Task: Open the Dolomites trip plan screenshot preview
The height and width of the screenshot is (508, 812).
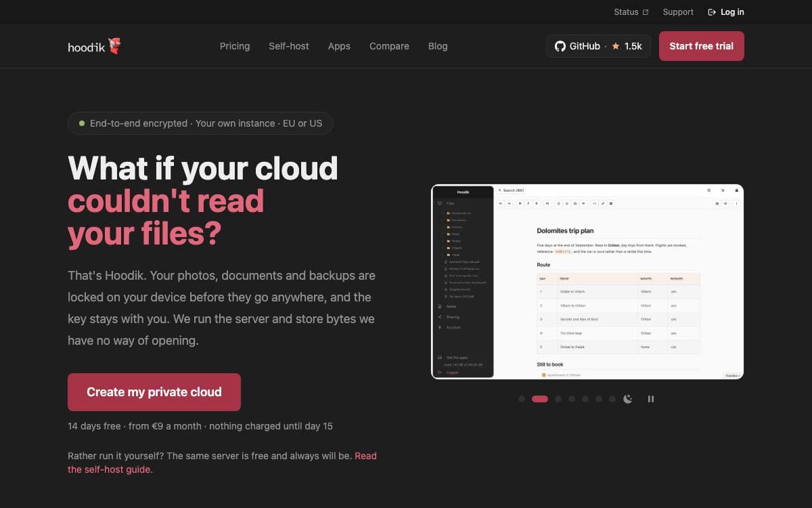Action: pyautogui.click(x=587, y=282)
